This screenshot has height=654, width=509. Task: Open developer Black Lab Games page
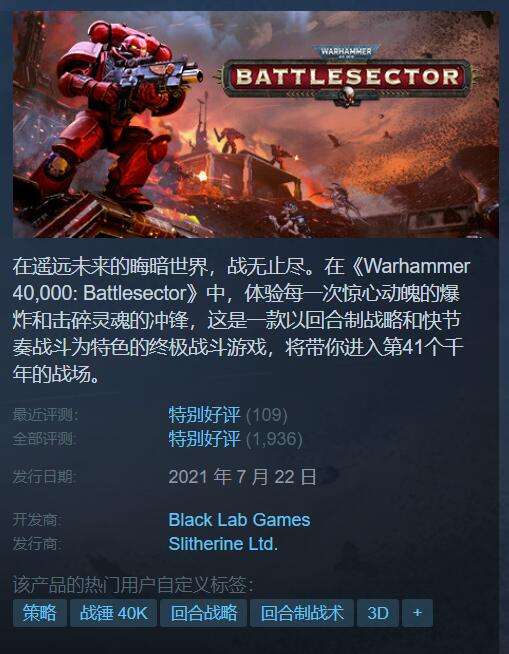(239, 520)
